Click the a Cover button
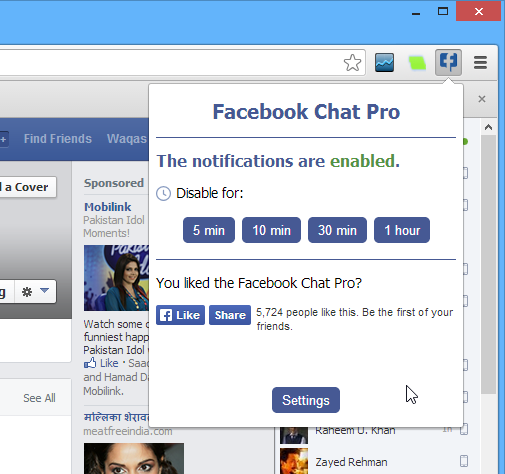 27,187
